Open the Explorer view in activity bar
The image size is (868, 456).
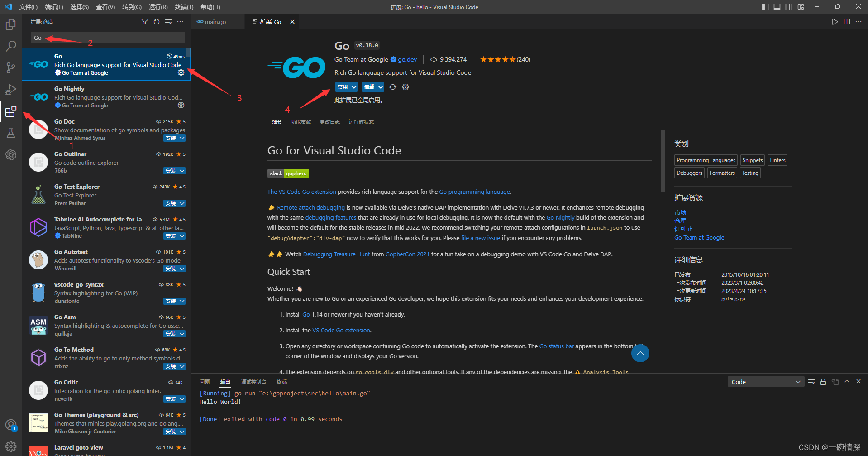11,24
